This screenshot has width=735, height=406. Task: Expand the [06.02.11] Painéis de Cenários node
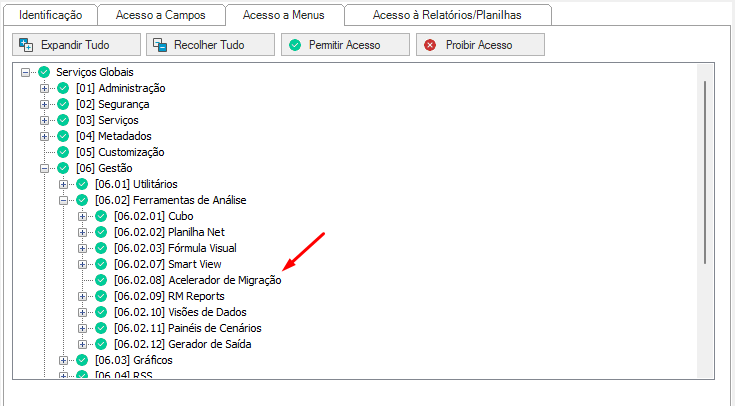[x=82, y=328]
